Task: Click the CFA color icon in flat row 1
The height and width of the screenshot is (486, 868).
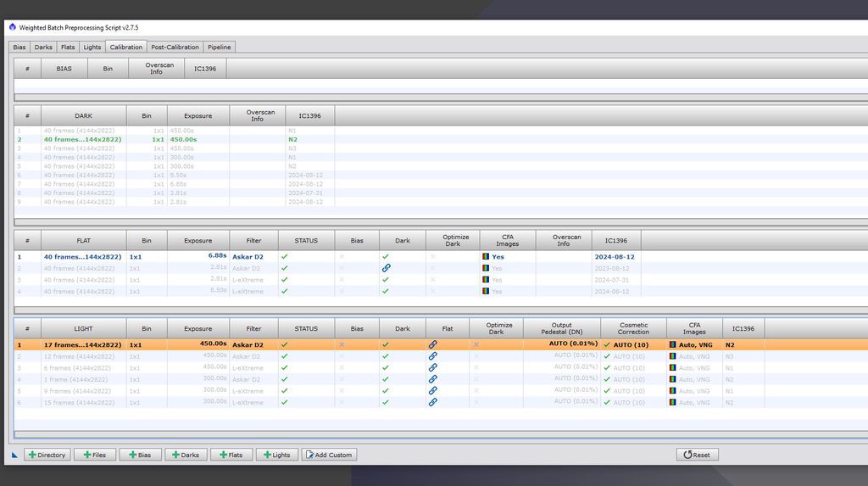Action: pos(486,257)
